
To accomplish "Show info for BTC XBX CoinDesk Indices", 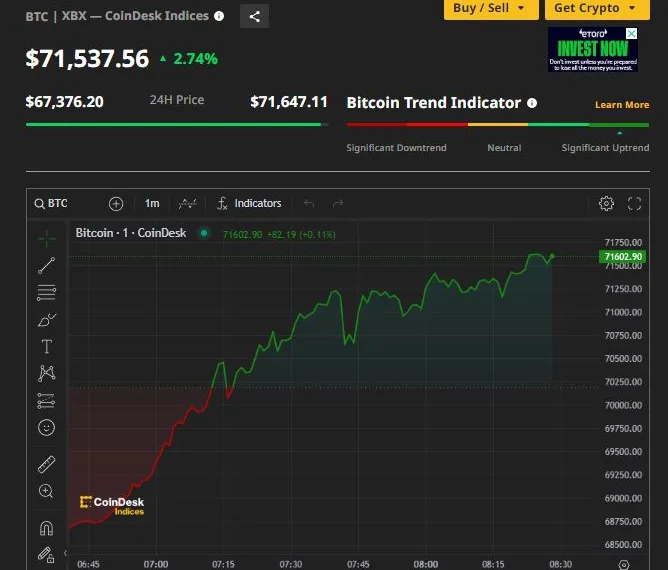I will 219,16.
